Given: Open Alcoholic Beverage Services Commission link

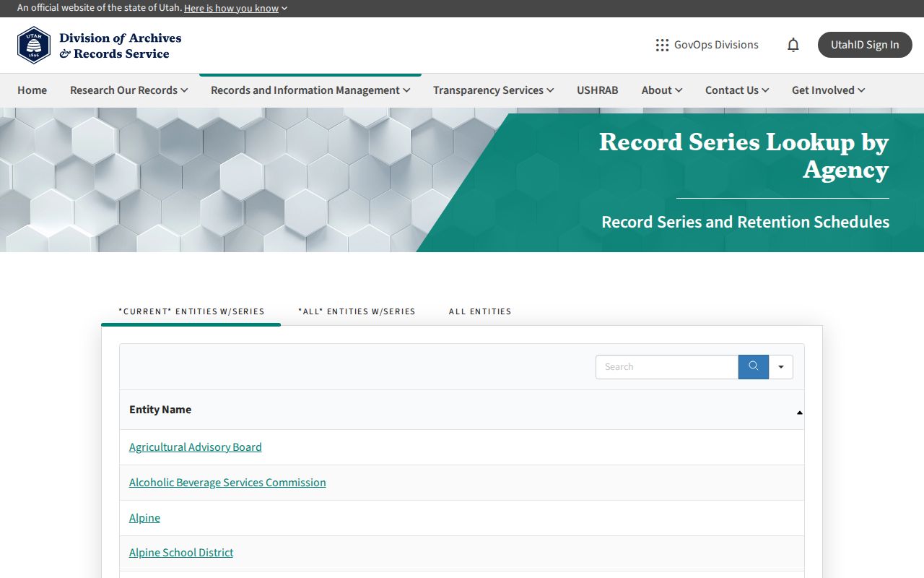Looking at the screenshot, I should tap(227, 483).
